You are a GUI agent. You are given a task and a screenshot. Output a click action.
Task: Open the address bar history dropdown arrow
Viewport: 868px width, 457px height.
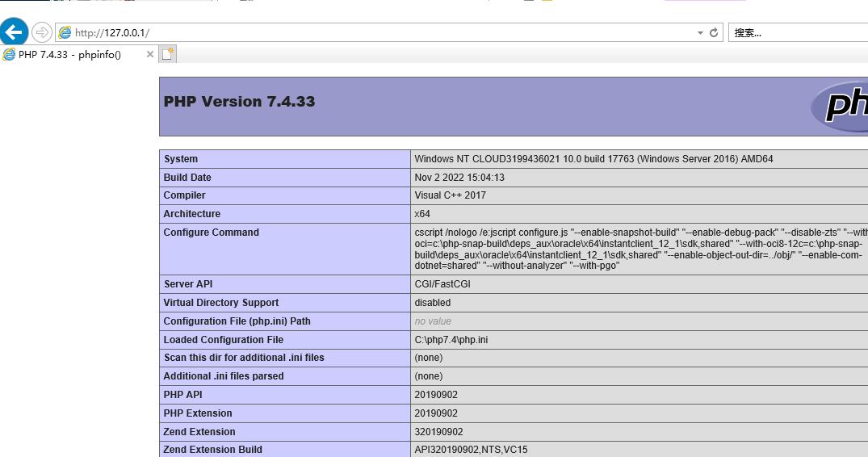pyautogui.click(x=700, y=32)
